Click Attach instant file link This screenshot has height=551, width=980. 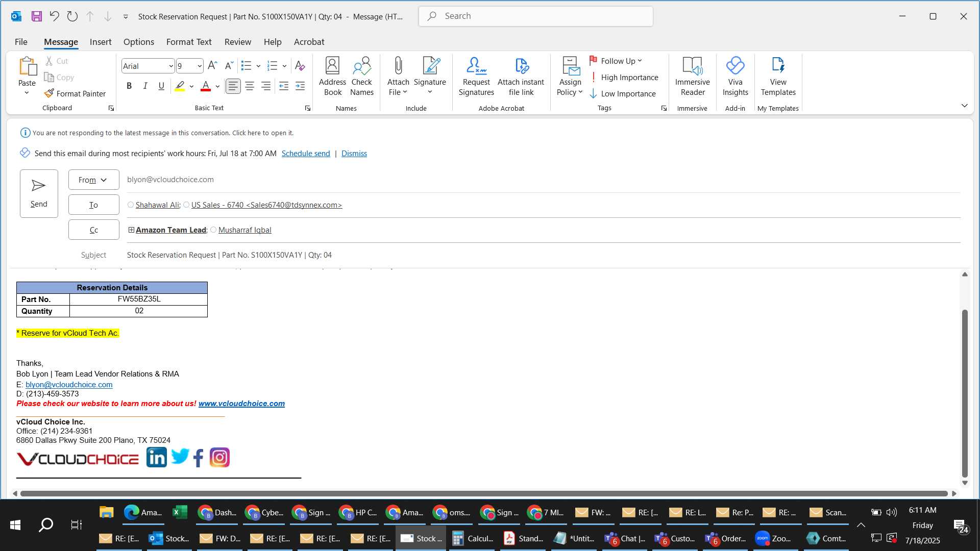click(521, 76)
